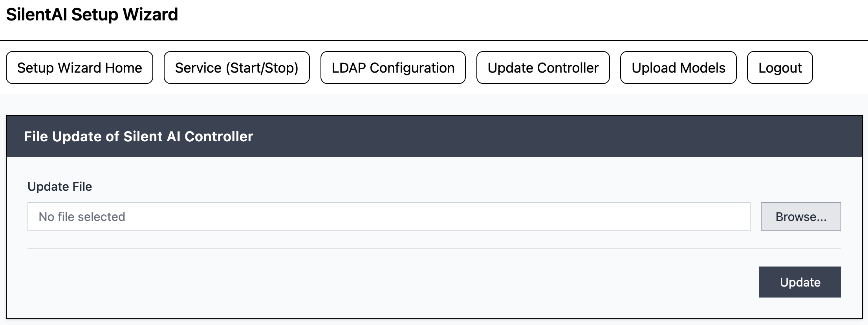Image resolution: width=868 pixels, height=325 pixels.
Task: Return to the wizard home page
Action: point(79,68)
